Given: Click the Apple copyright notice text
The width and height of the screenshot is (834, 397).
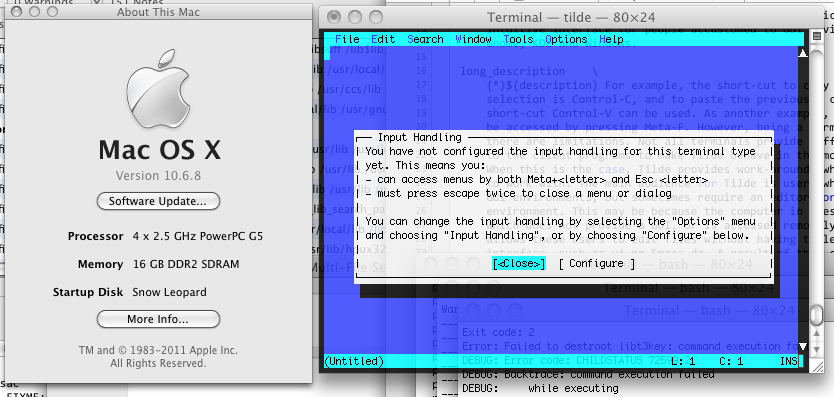Looking at the screenshot, I should [158, 357].
